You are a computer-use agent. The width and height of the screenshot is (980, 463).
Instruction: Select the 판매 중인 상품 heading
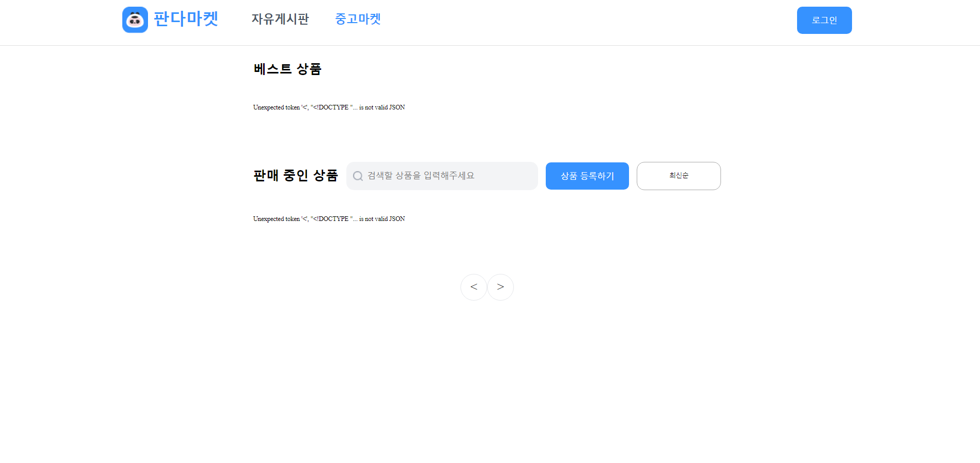[295, 175]
